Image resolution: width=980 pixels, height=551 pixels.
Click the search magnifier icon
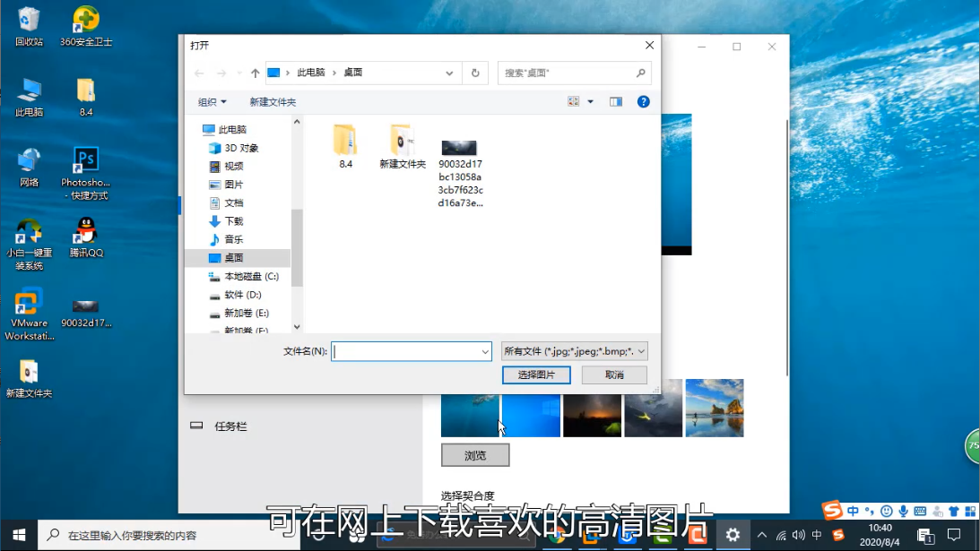(x=640, y=73)
